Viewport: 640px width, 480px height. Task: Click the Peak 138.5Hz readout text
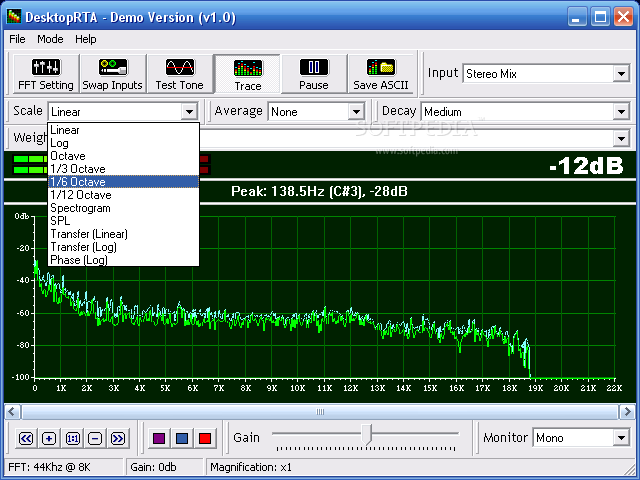click(x=319, y=191)
